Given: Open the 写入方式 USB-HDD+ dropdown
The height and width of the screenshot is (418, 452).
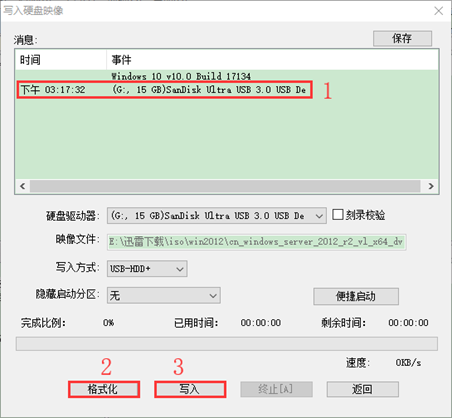Looking at the screenshot, I should click(147, 269).
